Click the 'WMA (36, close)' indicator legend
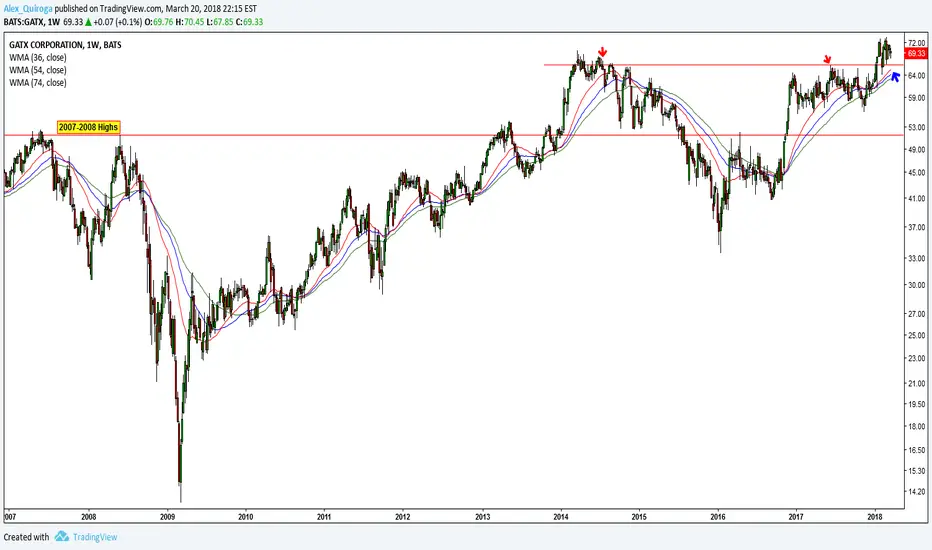This screenshot has height=550, width=932. click(38, 58)
